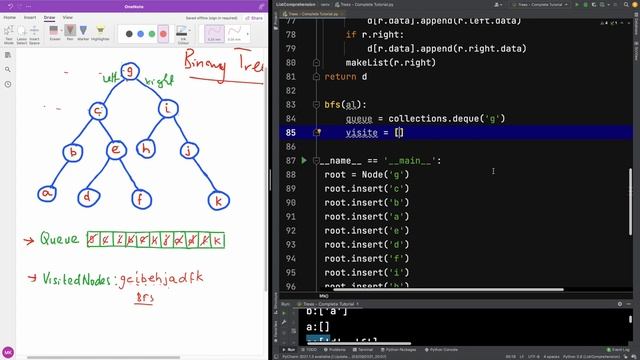Open the OneNote title bar more options
Viewport: 640px width, 360px height.
28,6
